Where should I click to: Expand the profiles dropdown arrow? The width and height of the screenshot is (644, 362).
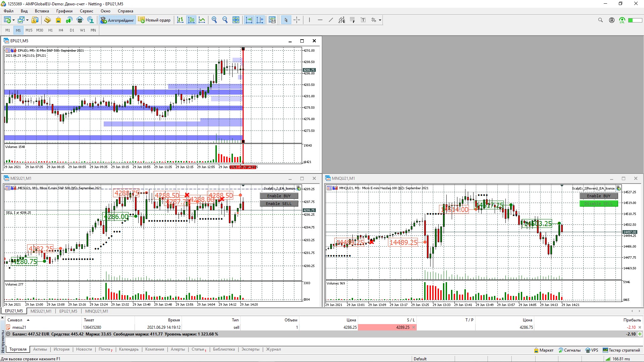click(27, 20)
